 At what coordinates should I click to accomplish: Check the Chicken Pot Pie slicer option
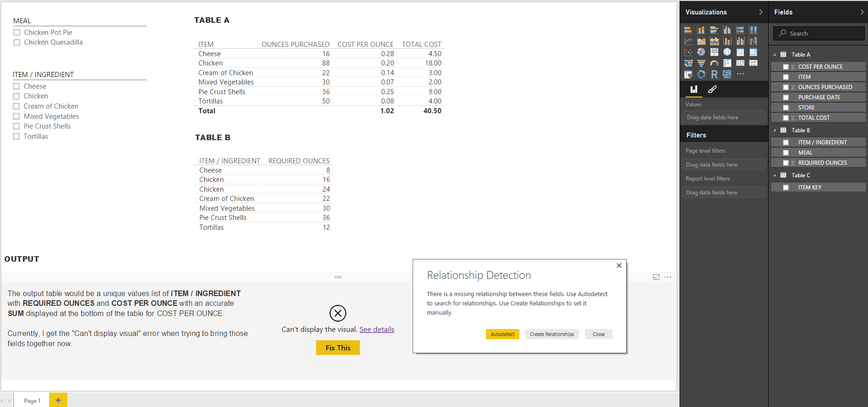tap(17, 32)
